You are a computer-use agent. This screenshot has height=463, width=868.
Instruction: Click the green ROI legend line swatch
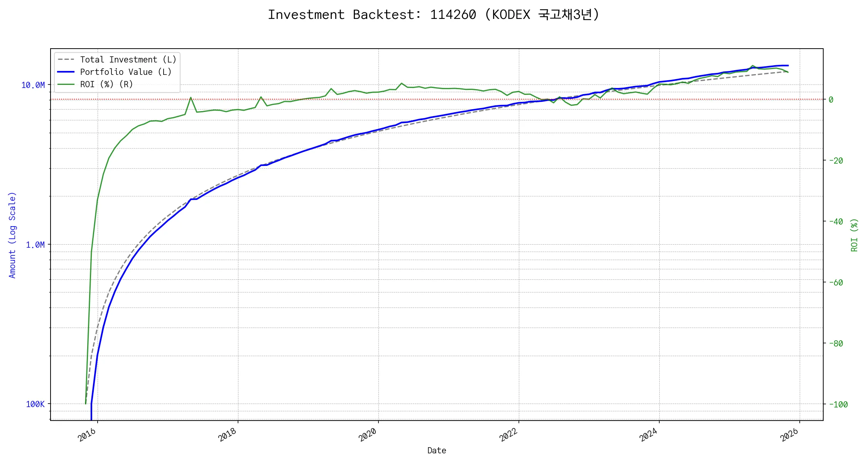click(66, 84)
